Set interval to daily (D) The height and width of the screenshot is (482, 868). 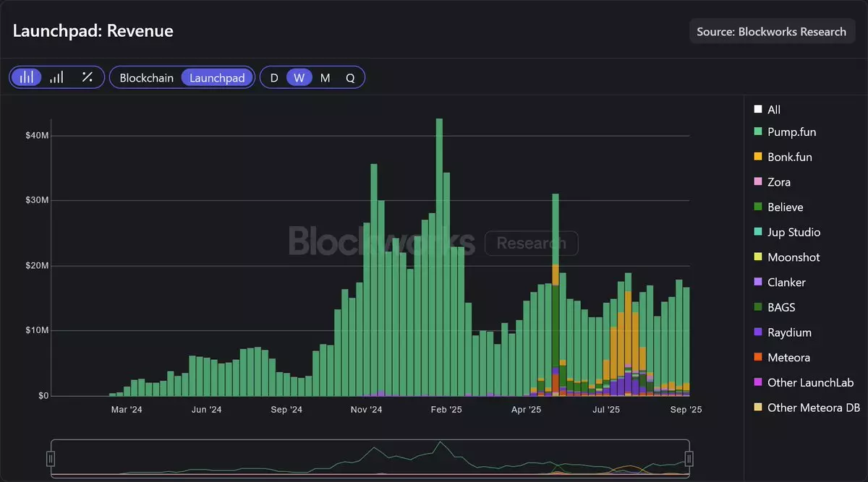pyautogui.click(x=274, y=77)
